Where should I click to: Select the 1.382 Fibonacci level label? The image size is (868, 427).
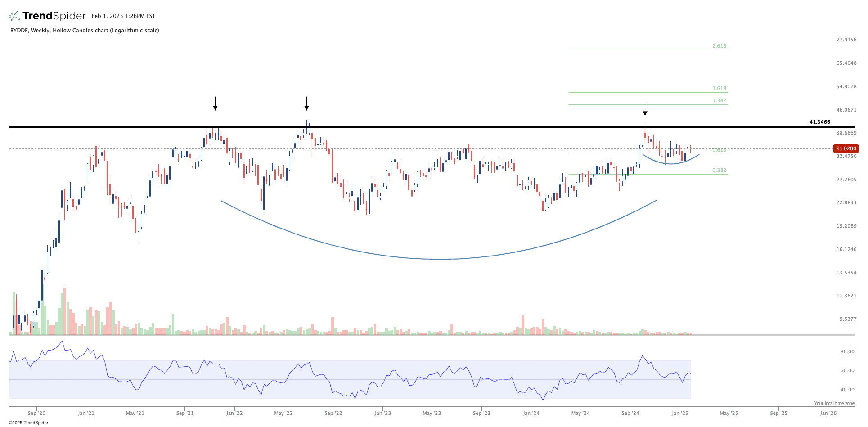[719, 100]
